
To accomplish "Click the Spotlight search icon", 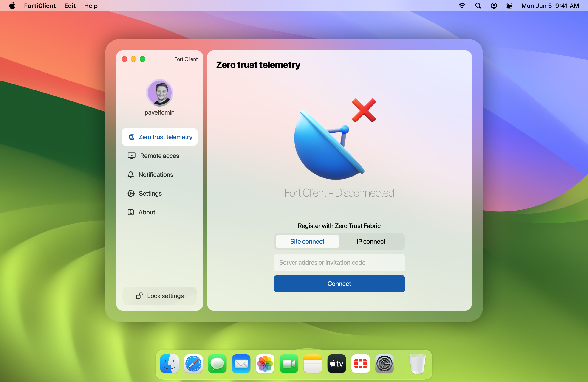I will coord(478,6).
